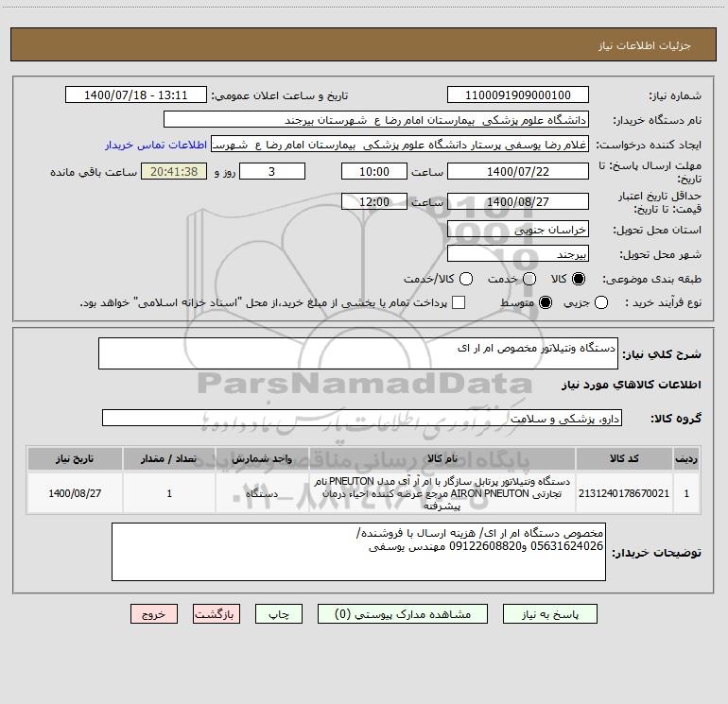Image resolution: width=728 pixels, height=704 pixels.
Task: Click the request creator field
Action: click(x=400, y=145)
